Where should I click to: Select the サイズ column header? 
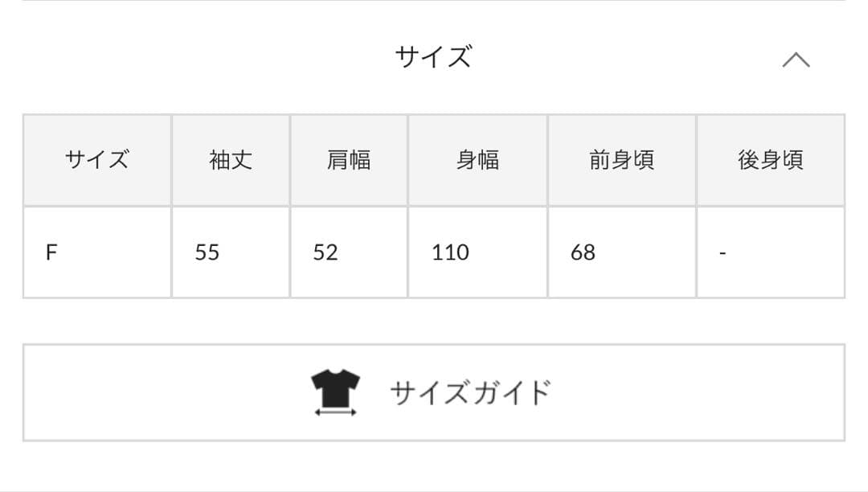[97, 159]
